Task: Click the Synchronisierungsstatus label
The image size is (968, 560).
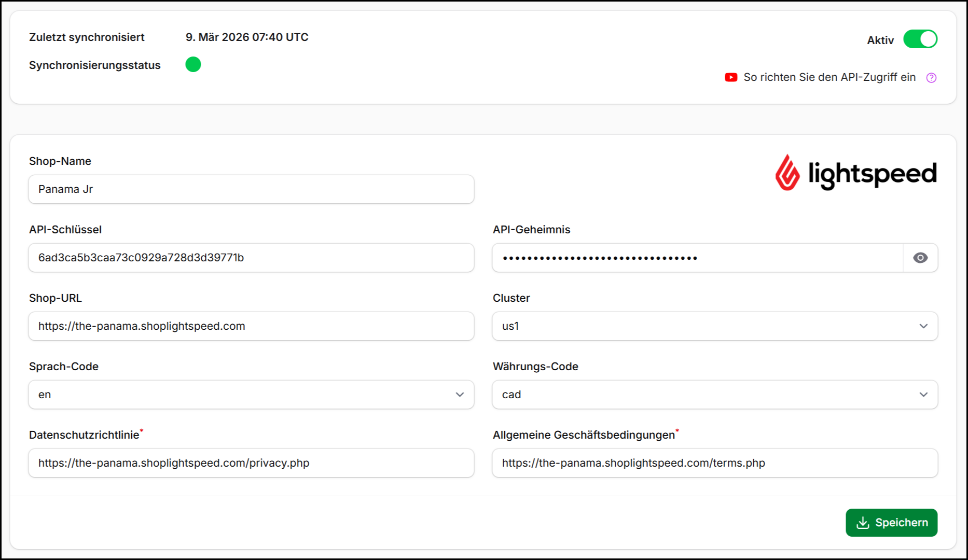Action: pyautogui.click(x=95, y=65)
